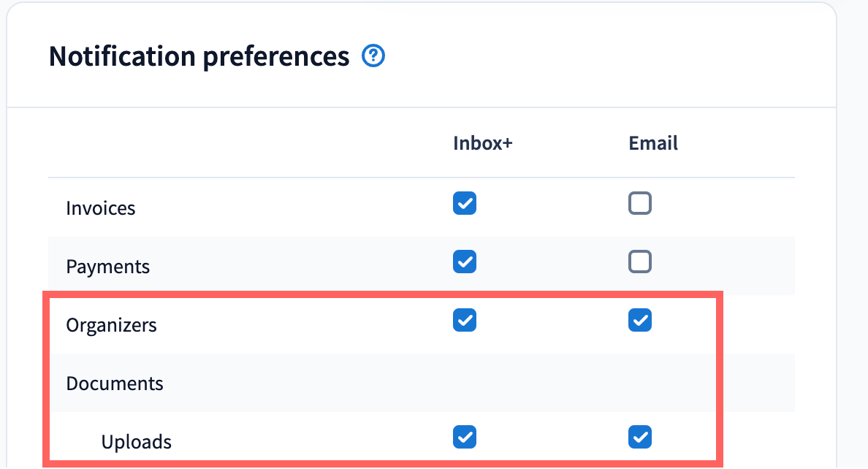Click the Notification preferences heading
868x469 pixels.
(x=199, y=56)
